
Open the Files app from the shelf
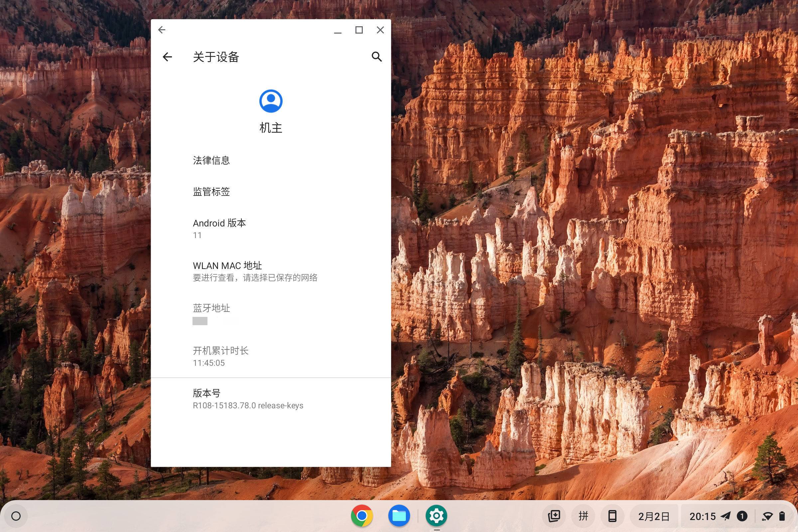tap(399, 516)
